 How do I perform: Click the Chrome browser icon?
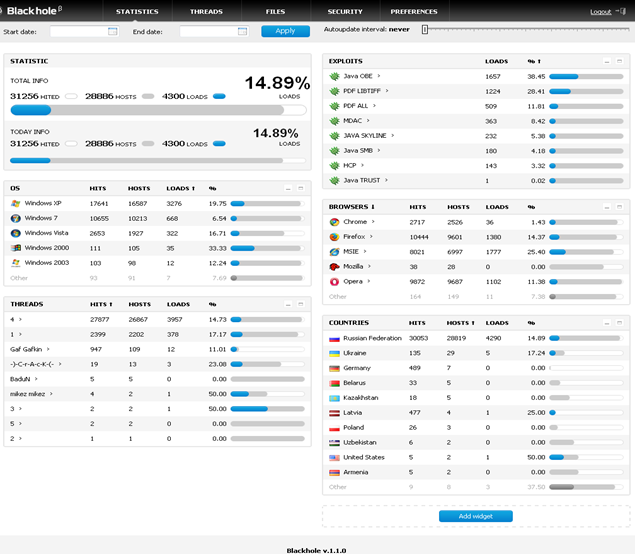point(334,222)
